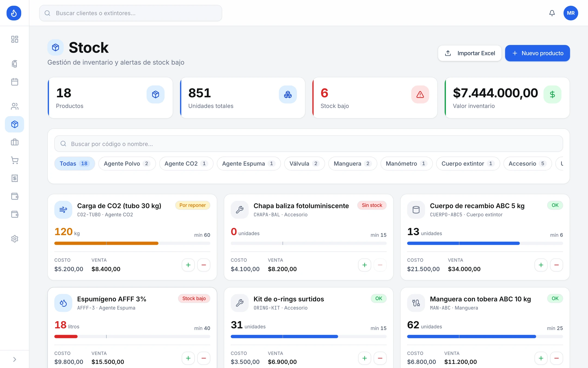588x368 pixels.
Task: Open the lower wallet icon in sidebar
Action: point(15,214)
